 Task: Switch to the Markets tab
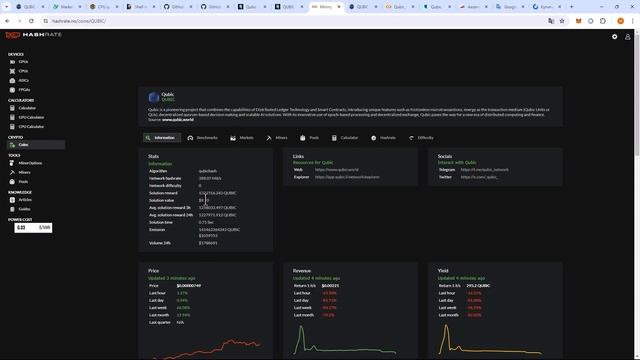tap(242, 138)
